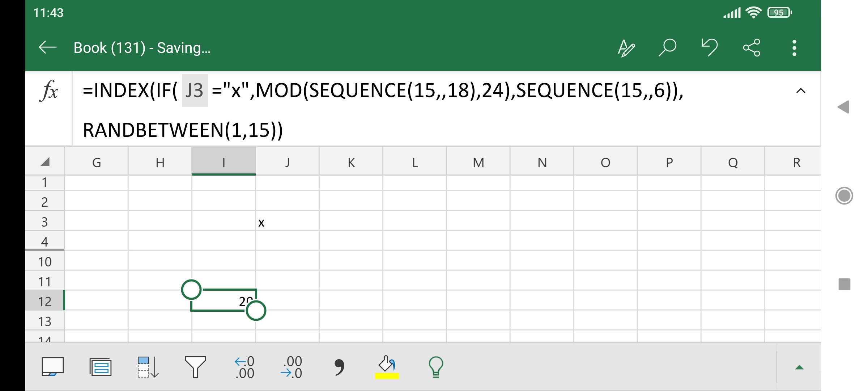The height and width of the screenshot is (391, 868).
Task: Apply yellow fill color
Action: [x=387, y=367]
